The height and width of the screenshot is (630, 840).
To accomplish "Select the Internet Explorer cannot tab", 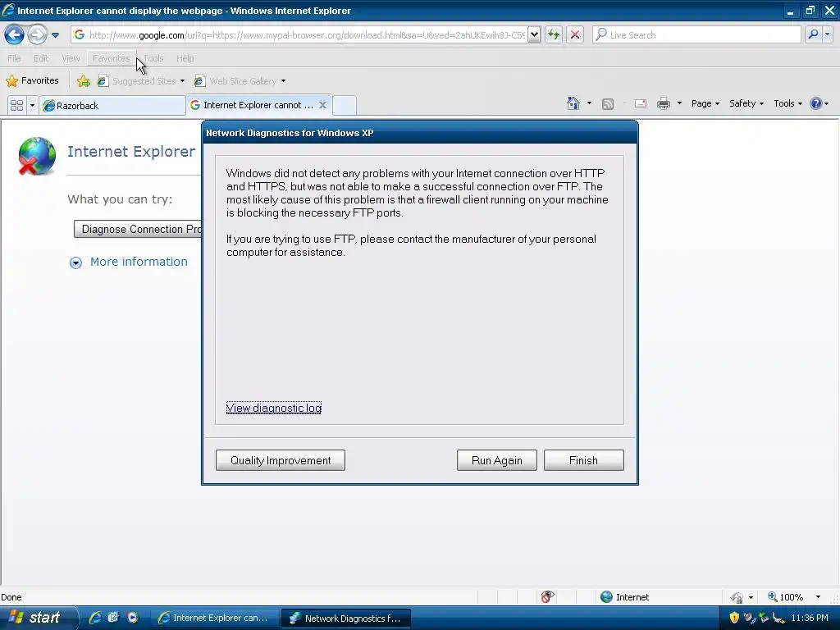I will [253, 105].
